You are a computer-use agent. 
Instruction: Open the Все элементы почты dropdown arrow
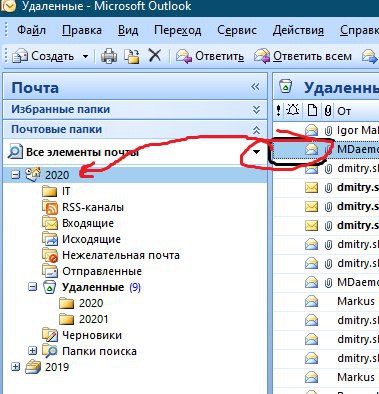(x=256, y=152)
